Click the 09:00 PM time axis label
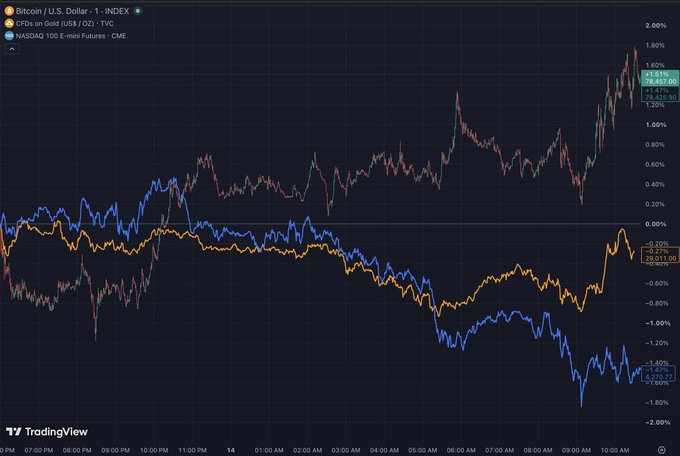Viewport: 680px width, 456px height. pyautogui.click(x=115, y=450)
